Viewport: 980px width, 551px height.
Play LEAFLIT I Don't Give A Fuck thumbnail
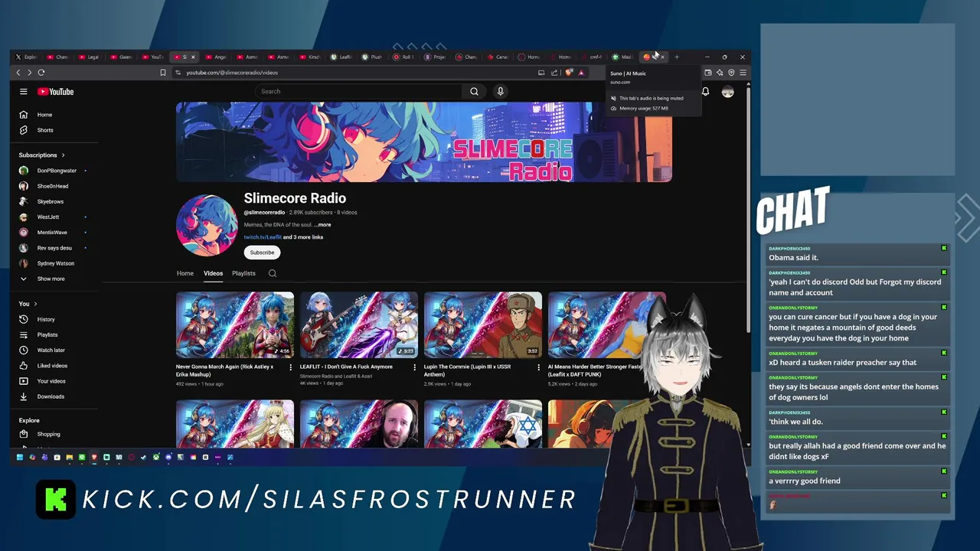click(x=359, y=325)
